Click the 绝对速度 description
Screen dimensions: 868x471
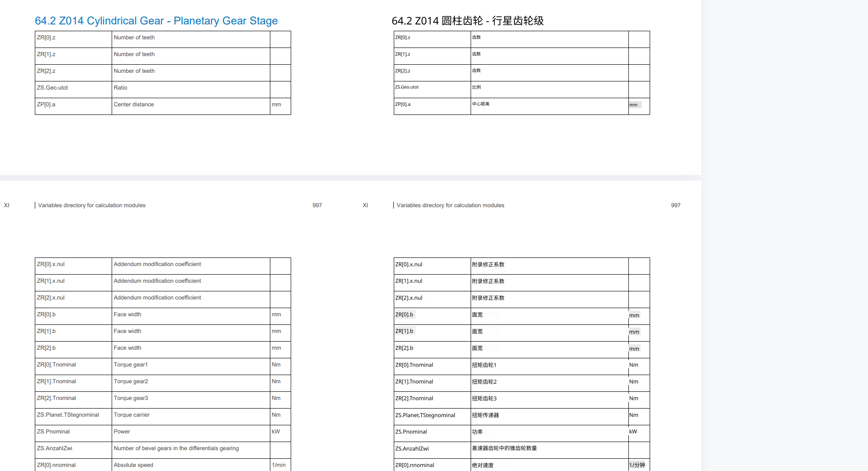tap(483, 465)
